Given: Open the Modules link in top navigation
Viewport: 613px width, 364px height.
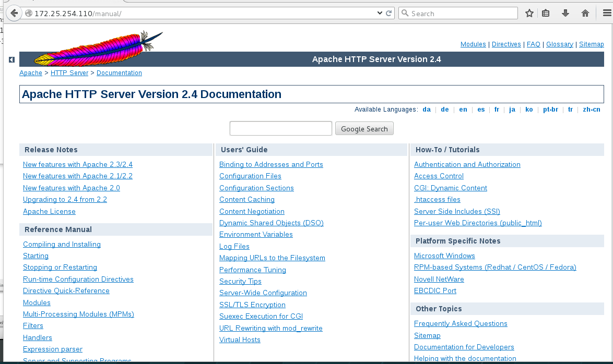Looking at the screenshot, I should (x=473, y=44).
